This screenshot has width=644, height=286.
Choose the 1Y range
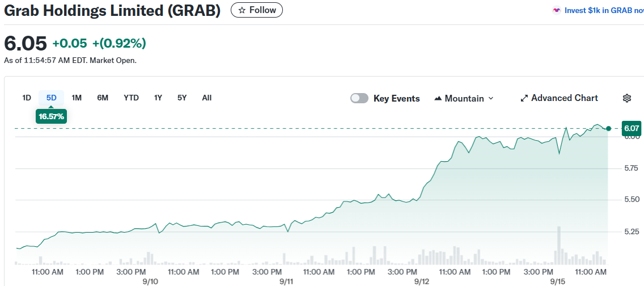point(158,98)
